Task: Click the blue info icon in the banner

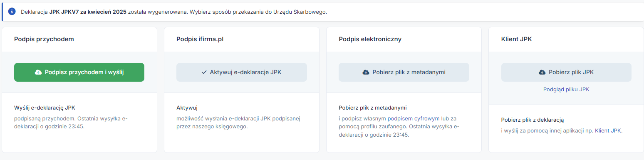Action: (12, 11)
